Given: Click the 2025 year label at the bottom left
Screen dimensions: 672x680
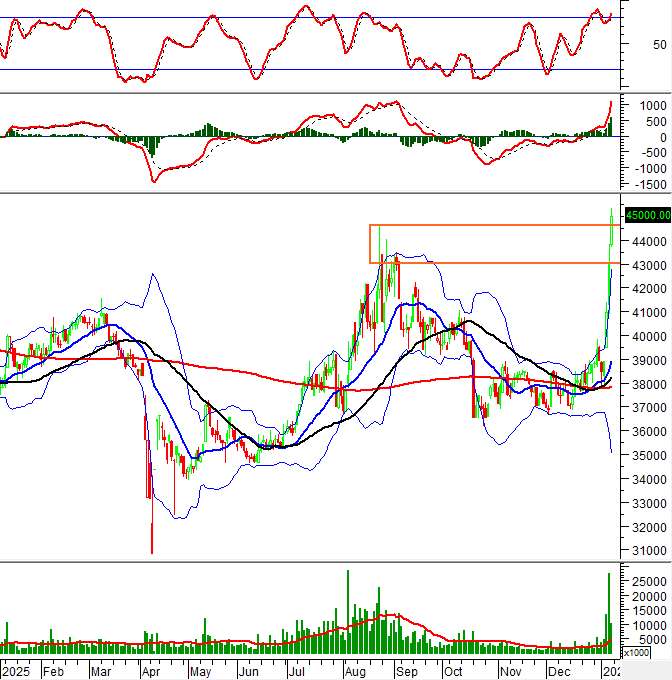Looking at the screenshot, I should tap(16, 671).
